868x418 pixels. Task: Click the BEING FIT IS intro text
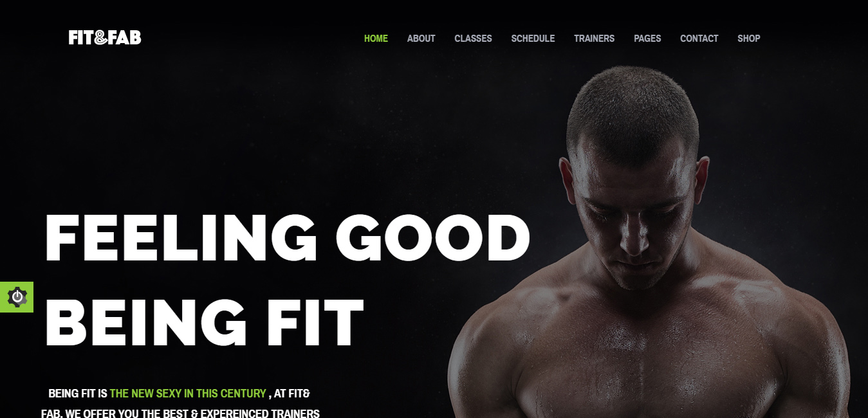[78, 393]
